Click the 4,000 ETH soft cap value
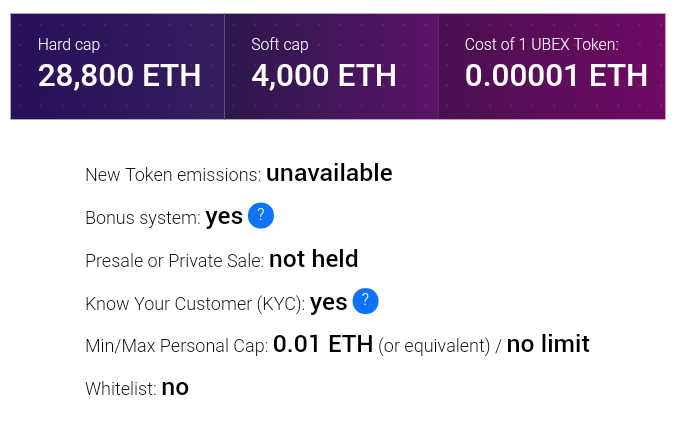 (324, 76)
